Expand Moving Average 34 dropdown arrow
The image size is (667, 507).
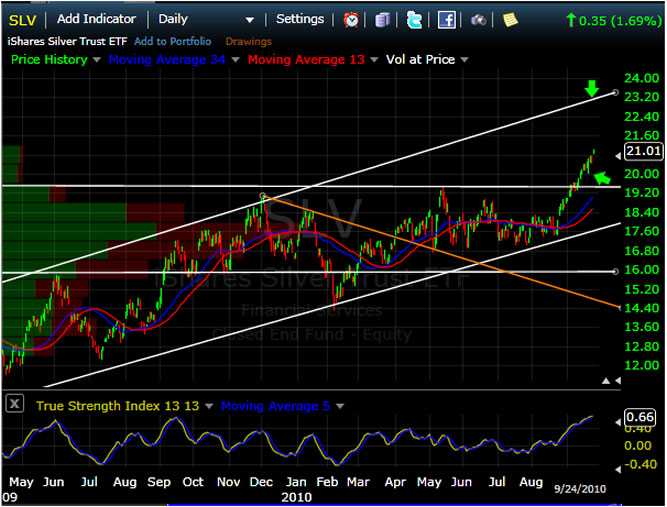[x=236, y=60]
